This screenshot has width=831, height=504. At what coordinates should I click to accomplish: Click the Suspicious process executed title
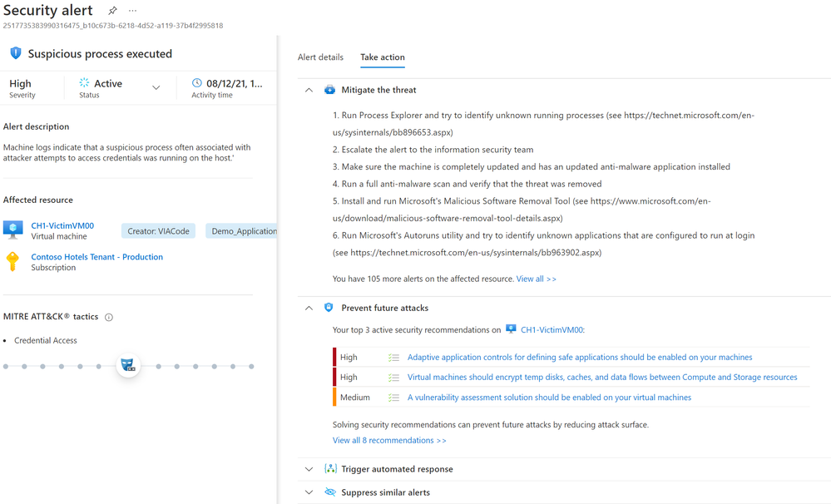coord(100,53)
